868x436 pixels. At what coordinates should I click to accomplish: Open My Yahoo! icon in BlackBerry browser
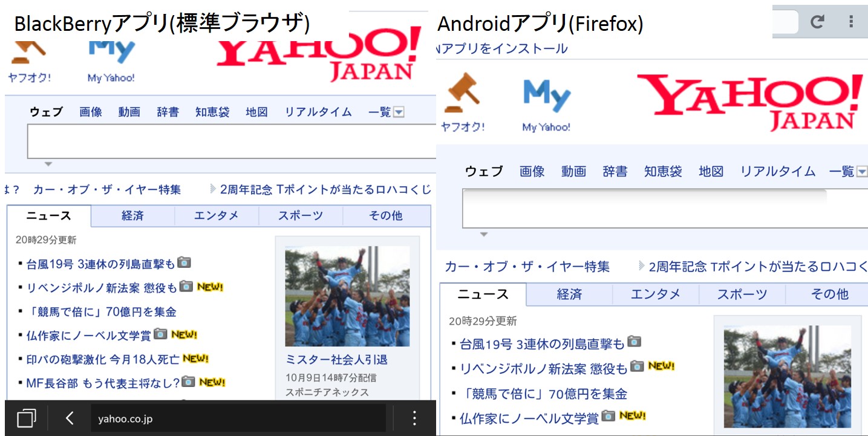[x=111, y=53]
